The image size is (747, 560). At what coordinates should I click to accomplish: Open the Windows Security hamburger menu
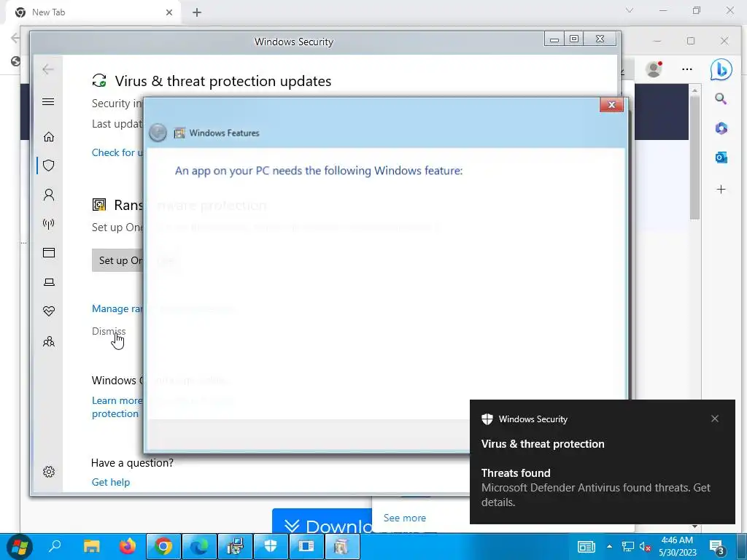pyautogui.click(x=48, y=102)
